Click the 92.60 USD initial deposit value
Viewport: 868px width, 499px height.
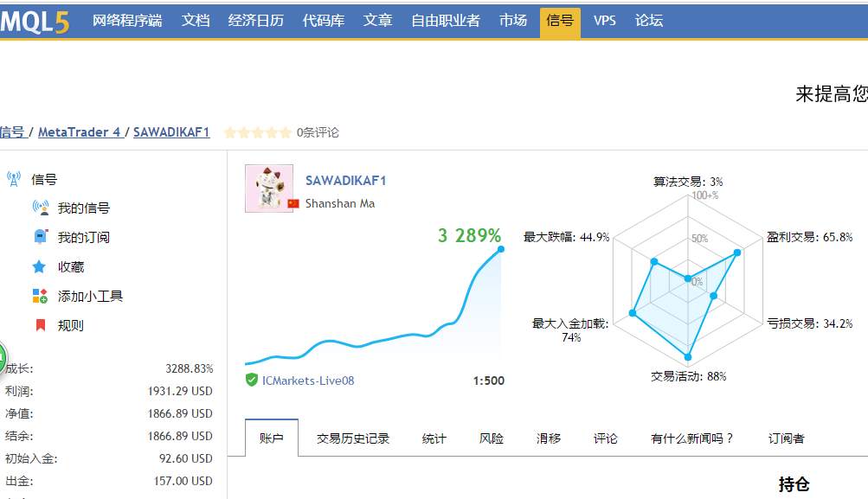(x=186, y=458)
